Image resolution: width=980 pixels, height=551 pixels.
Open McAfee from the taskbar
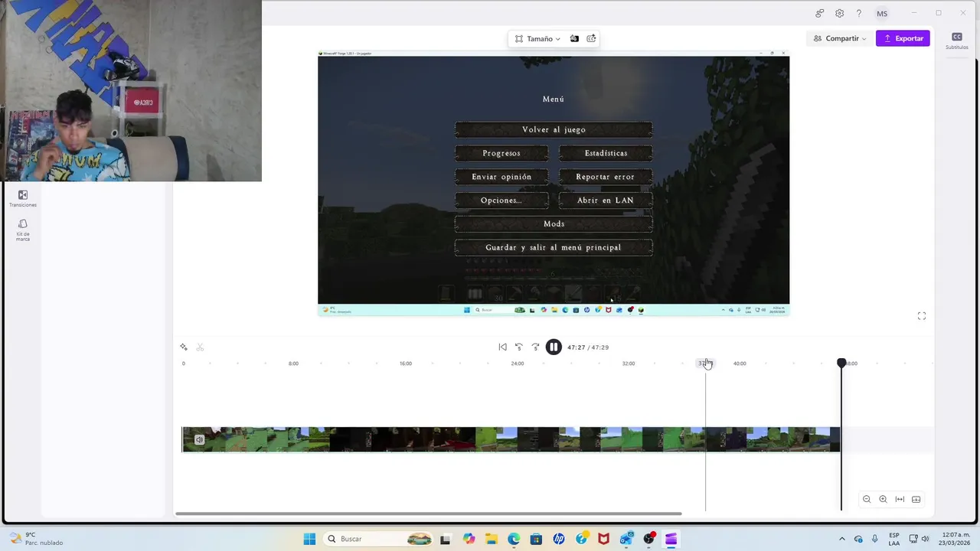point(604,539)
